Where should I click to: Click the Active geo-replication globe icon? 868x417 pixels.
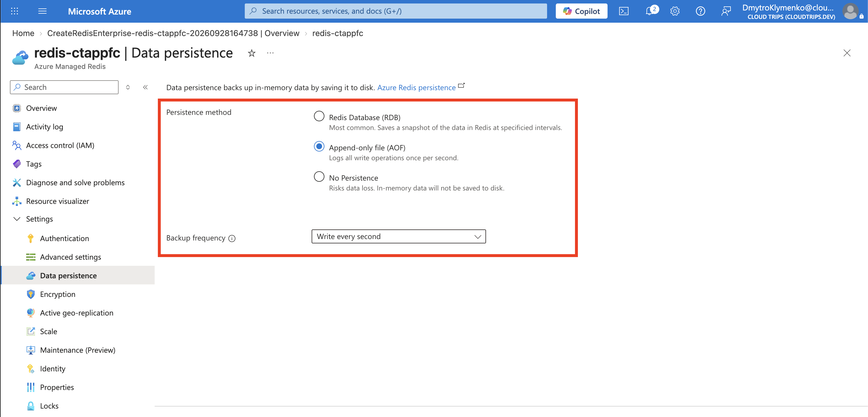(x=31, y=313)
